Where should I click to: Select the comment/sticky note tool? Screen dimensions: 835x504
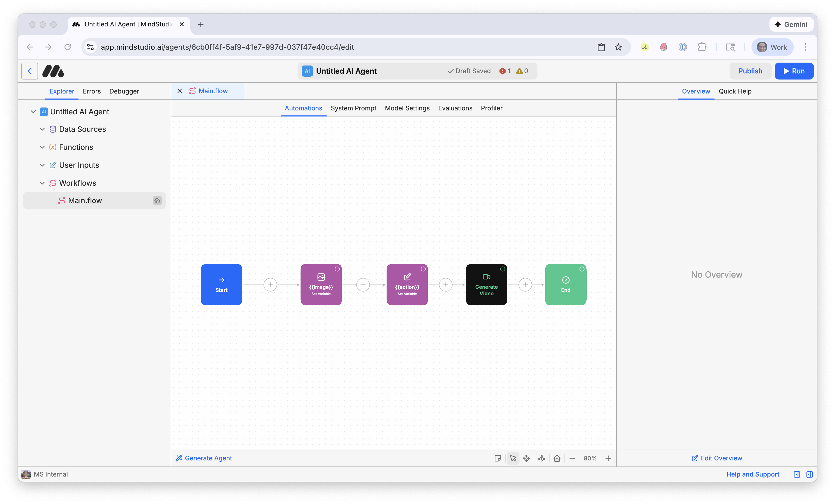coord(498,458)
